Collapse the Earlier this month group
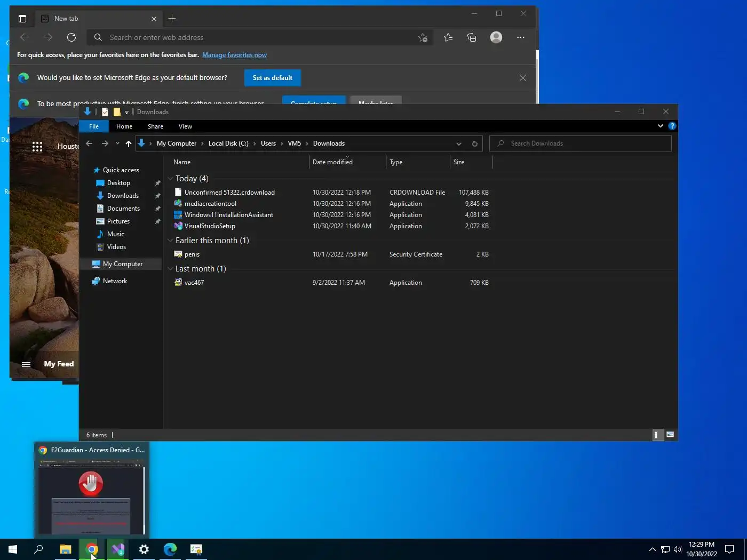The image size is (747, 560). coord(171,241)
